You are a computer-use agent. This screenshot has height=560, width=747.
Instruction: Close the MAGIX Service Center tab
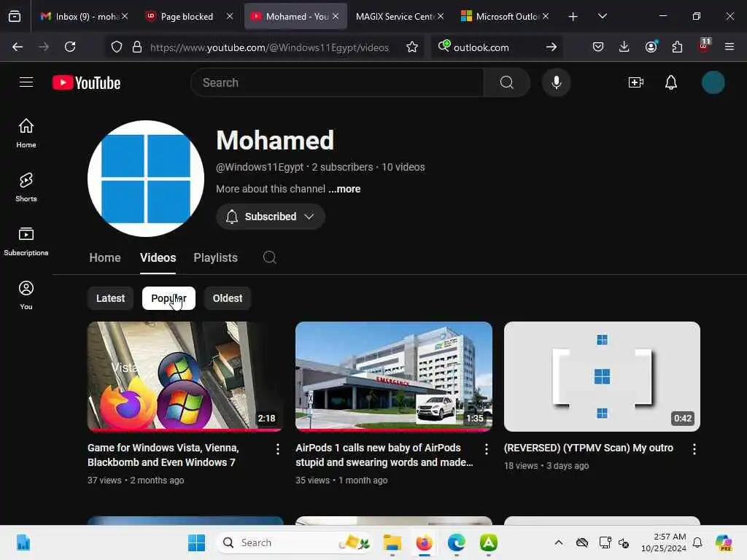tap(441, 16)
